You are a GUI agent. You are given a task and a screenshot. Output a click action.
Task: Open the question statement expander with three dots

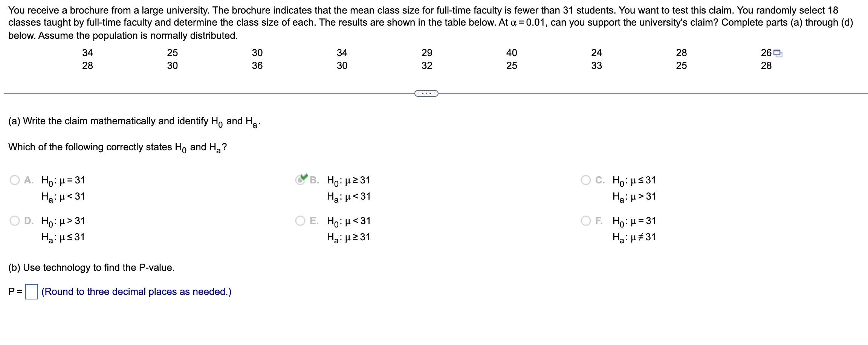click(x=426, y=93)
